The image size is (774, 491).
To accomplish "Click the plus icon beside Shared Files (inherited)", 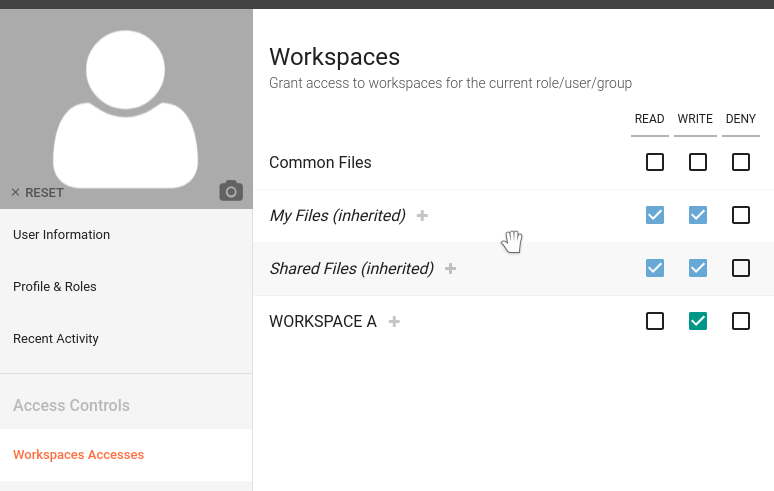I will point(450,268).
